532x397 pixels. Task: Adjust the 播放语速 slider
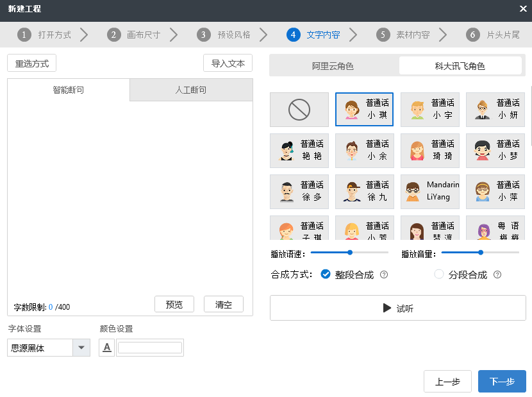coord(349,252)
